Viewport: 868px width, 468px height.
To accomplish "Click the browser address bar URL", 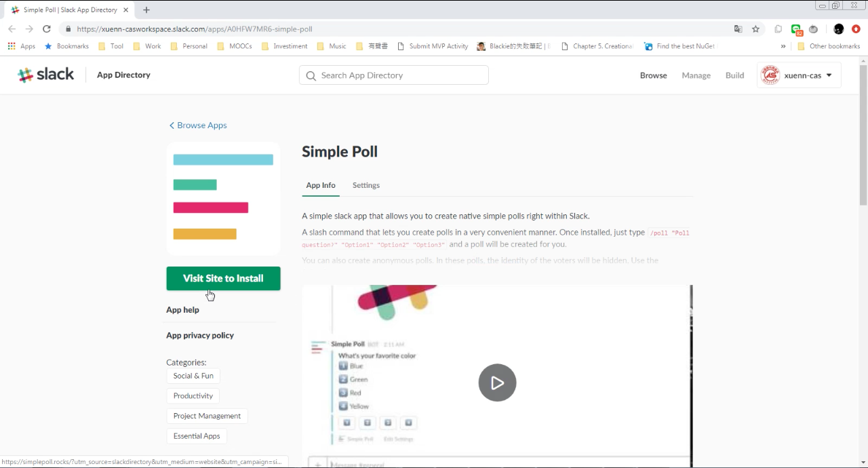I will coord(195,29).
